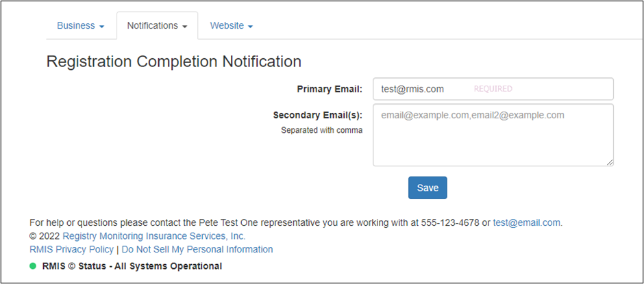644x284 pixels.
Task: Click the RMIS Status All Systems Operational text
Action: (132, 266)
